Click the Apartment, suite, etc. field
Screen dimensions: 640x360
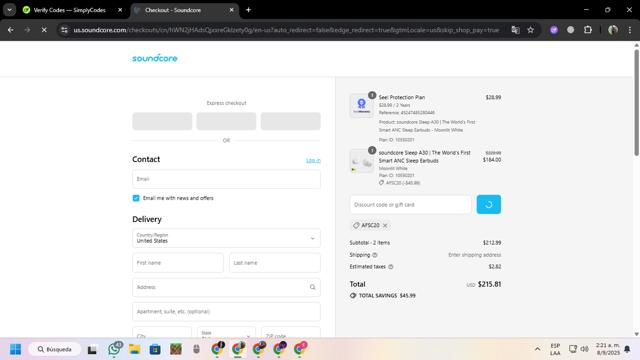tap(227, 312)
